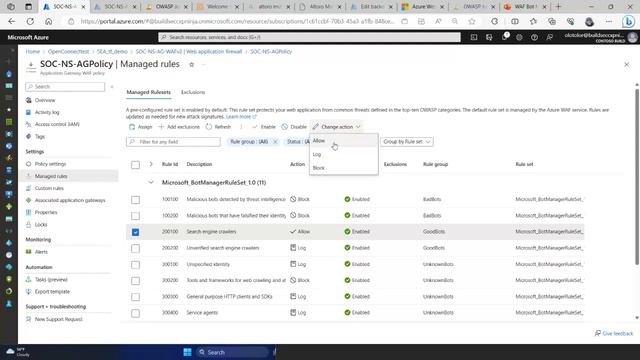Open Locks in the resource menu
This screenshot has width=640, height=360.
click(x=41, y=224)
